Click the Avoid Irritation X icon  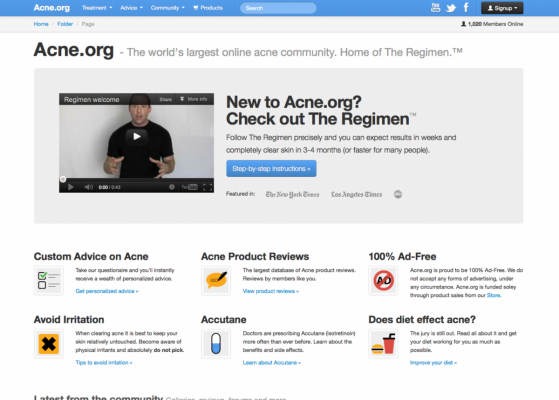49,344
